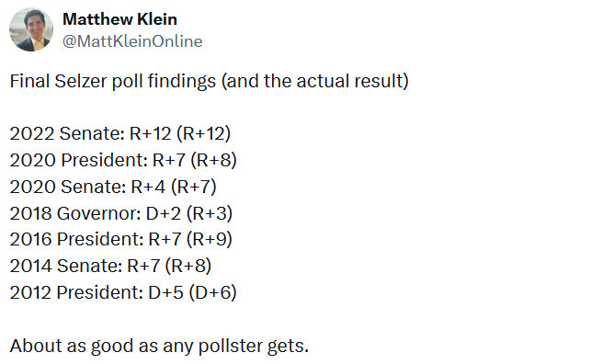591x364 pixels.
Task: Select the '2020 Senate' label text
Action: 68,187
